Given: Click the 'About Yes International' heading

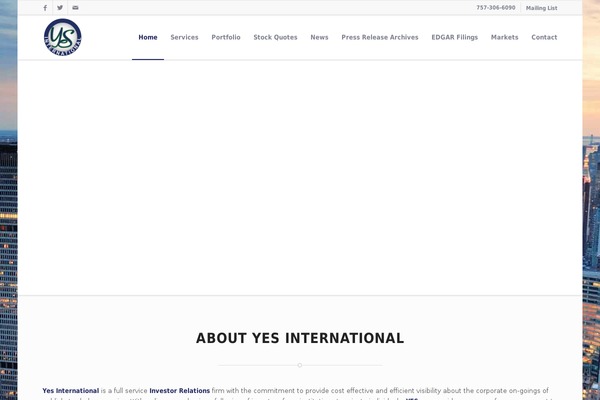Looking at the screenshot, I should 300,338.
